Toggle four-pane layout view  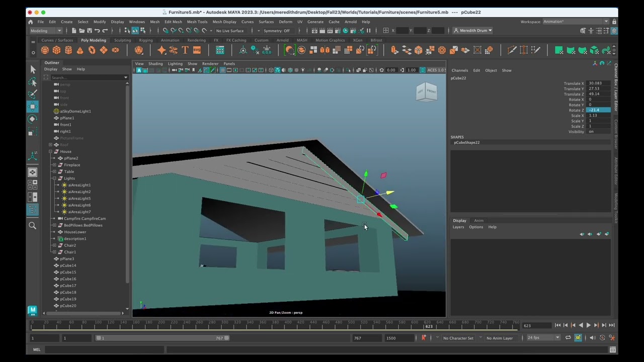33,185
